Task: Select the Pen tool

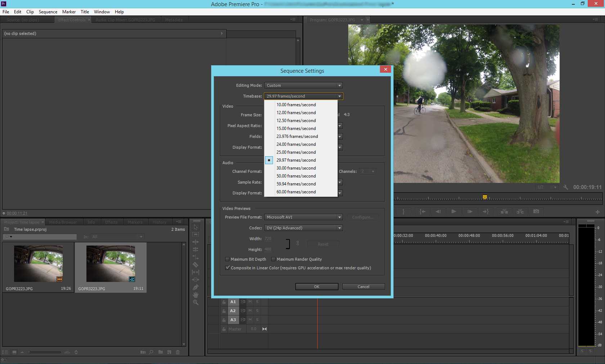Action: pos(196,287)
